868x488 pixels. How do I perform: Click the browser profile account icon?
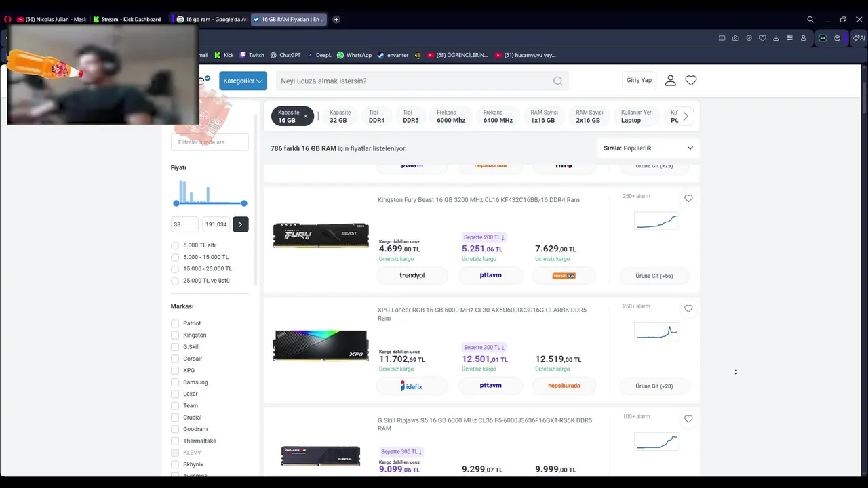803,38
